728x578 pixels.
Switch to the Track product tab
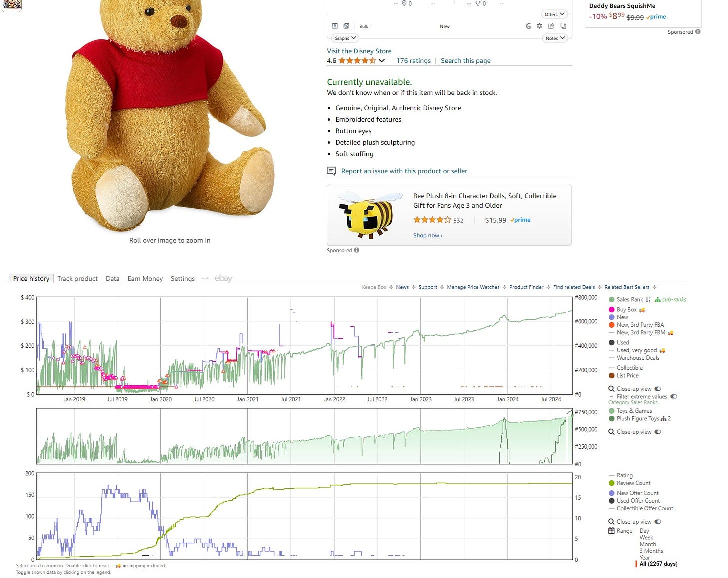tap(77, 279)
